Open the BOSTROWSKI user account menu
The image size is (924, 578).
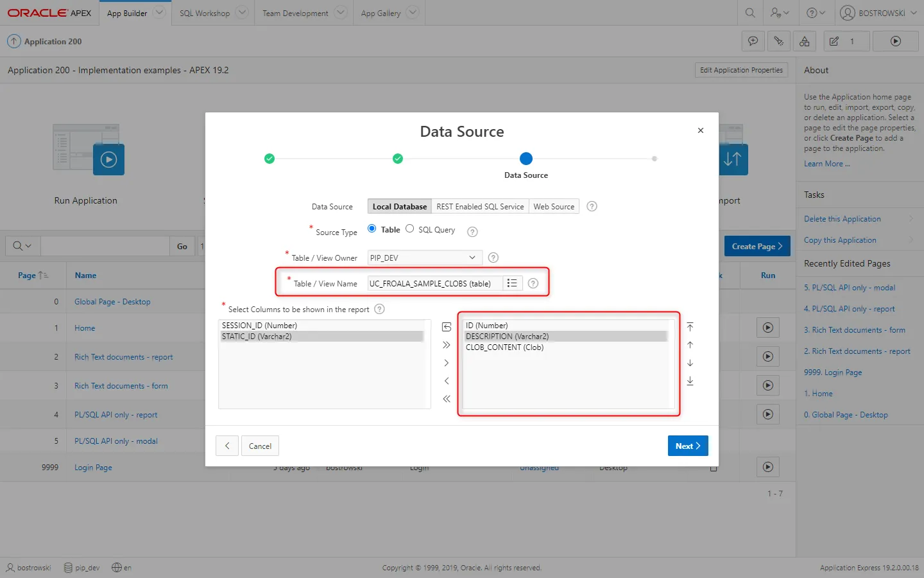878,13
